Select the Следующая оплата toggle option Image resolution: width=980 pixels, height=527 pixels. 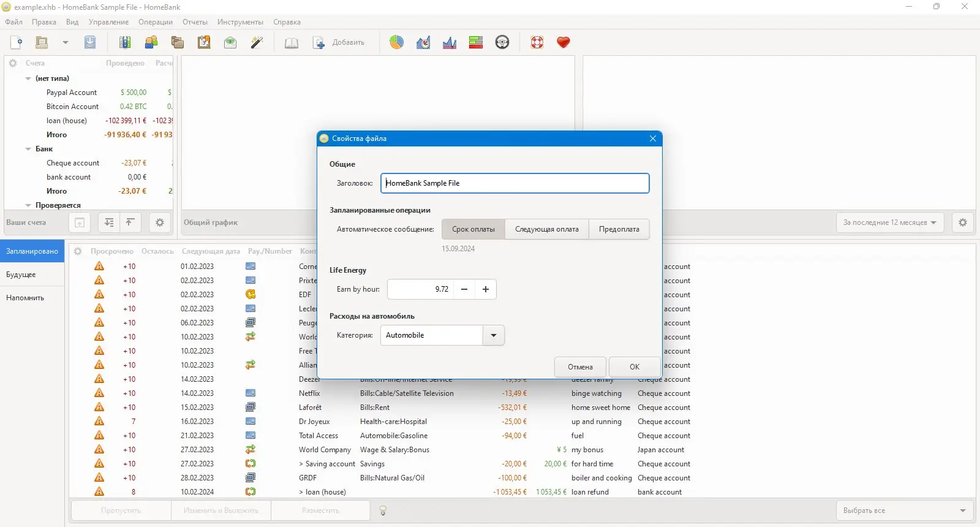pyautogui.click(x=547, y=229)
